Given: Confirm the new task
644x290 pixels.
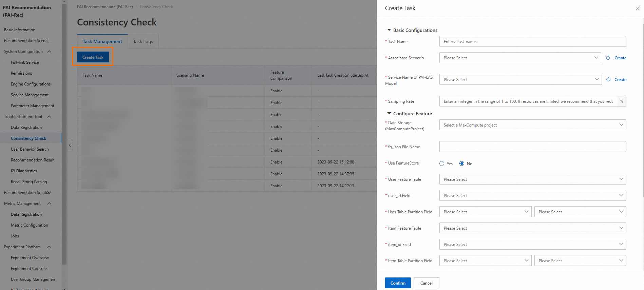Looking at the screenshot, I should coord(398,283).
